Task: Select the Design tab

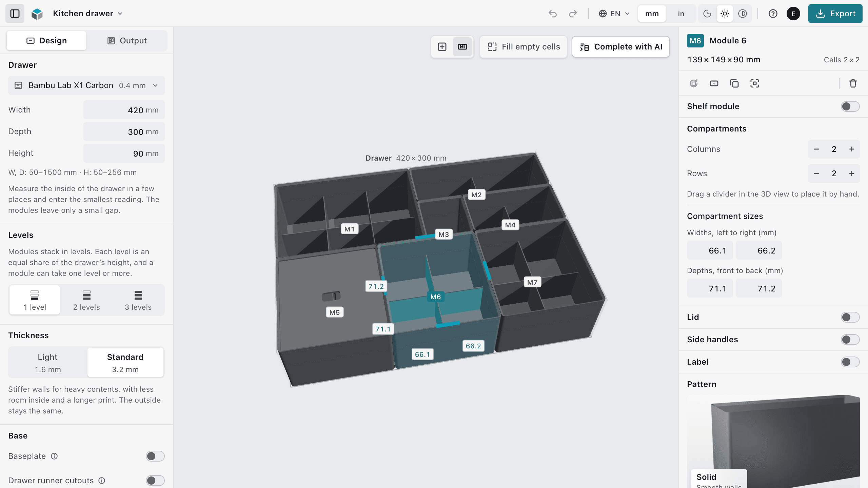Action: tap(46, 41)
